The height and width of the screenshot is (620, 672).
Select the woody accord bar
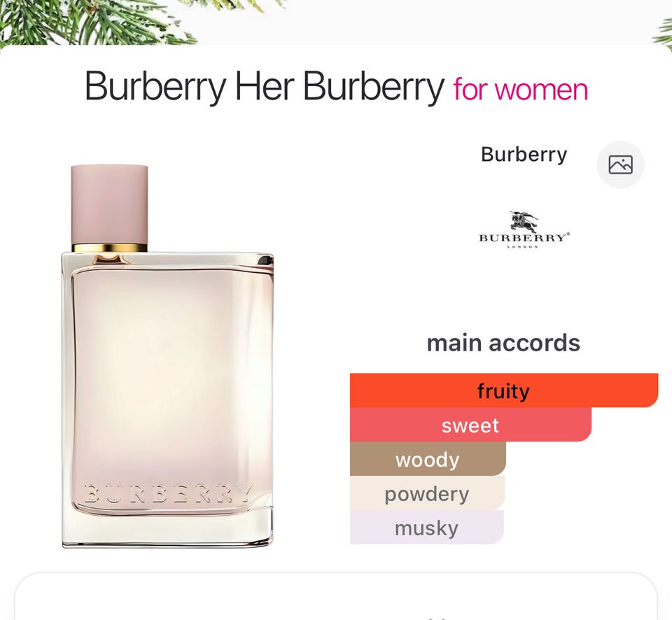point(428,459)
